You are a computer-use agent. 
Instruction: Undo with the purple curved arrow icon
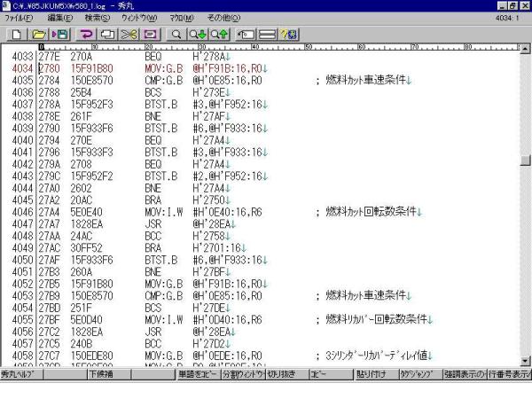pos(87,35)
